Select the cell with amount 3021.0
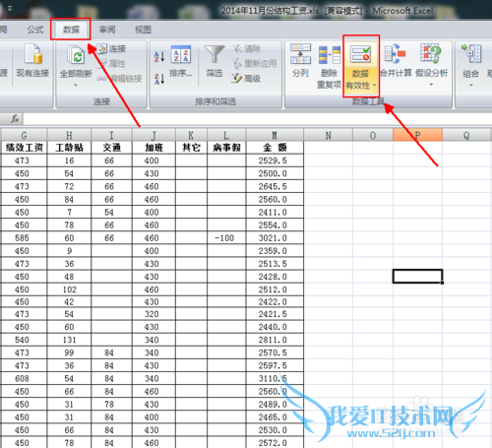Viewport: 492px width, 448px height. click(x=275, y=238)
